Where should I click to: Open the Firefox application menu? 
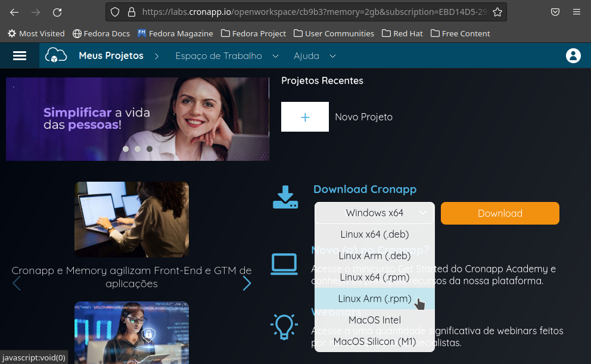click(577, 13)
